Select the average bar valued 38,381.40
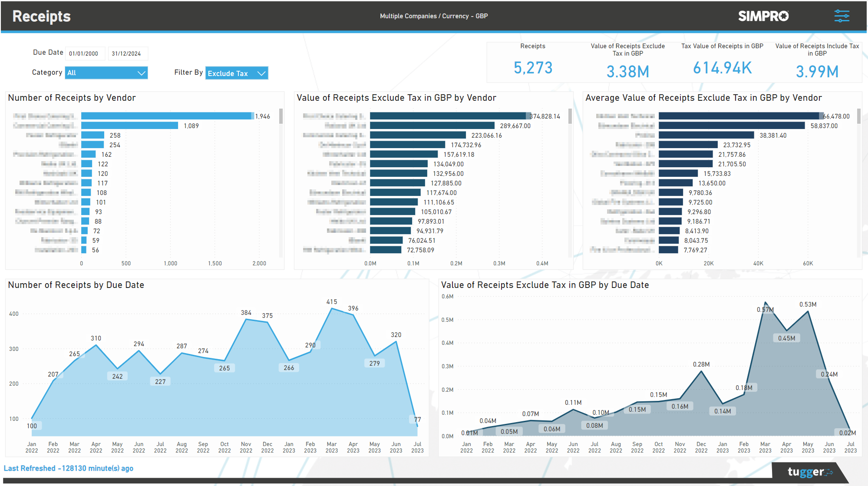This screenshot has width=868, height=486. pyautogui.click(x=706, y=135)
